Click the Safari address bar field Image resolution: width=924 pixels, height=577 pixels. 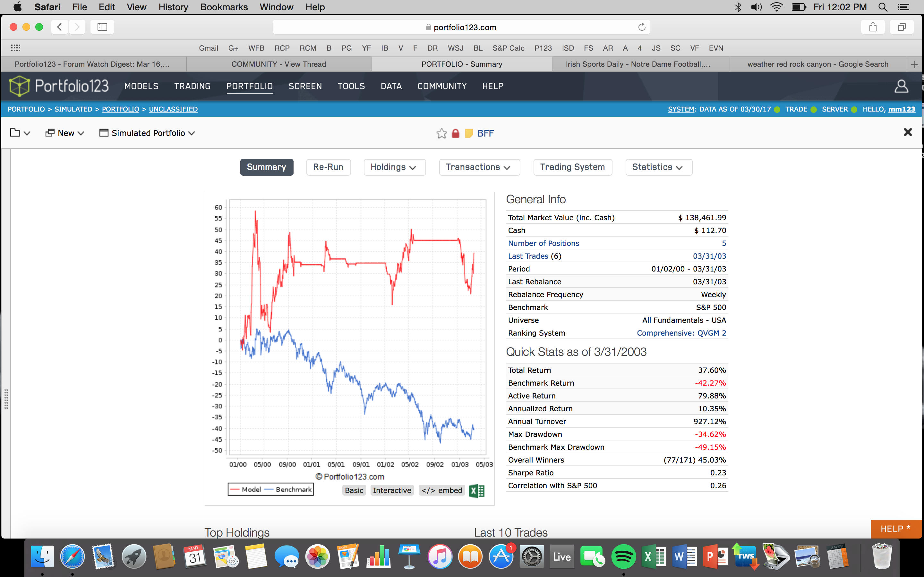tap(460, 27)
